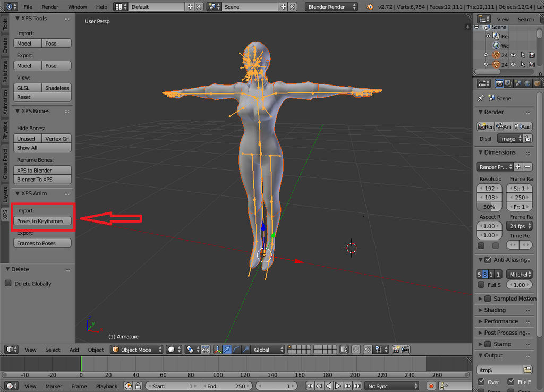The image size is (544, 392).
Task: Open the snap element selector
Action: pos(381,350)
